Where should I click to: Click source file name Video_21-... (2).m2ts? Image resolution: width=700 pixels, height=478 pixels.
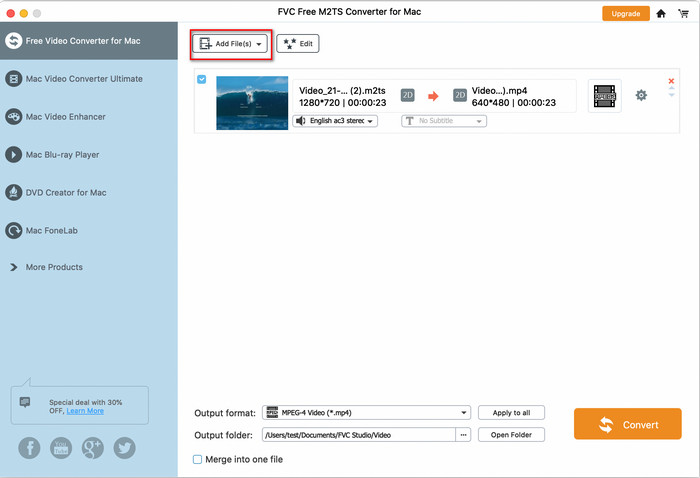(342, 91)
